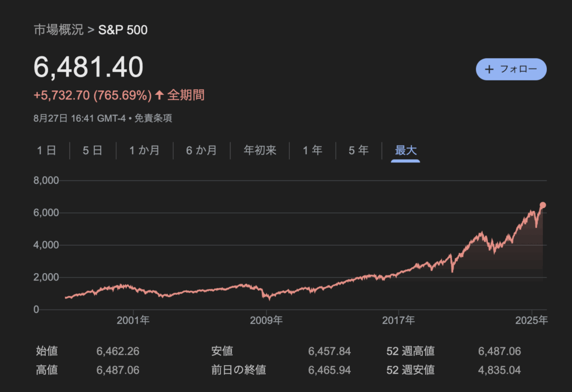The image size is (572, 392).
Task: Select the 5 日 range tab
Action: coord(92,150)
